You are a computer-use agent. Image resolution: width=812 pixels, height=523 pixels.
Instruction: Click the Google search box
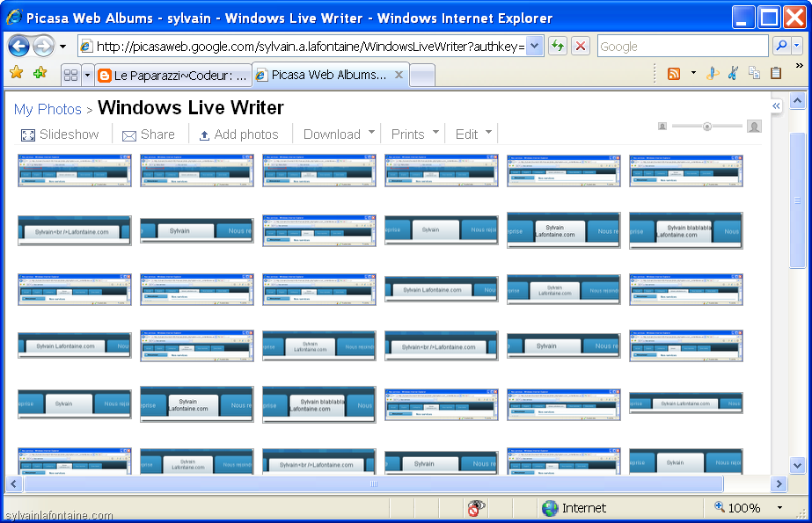[682, 47]
